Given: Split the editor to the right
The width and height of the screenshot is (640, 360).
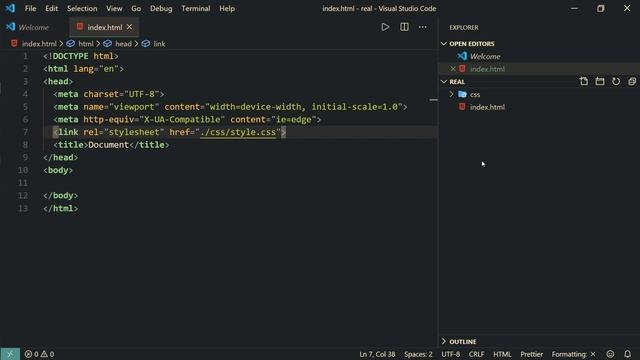Looking at the screenshot, I should (x=404, y=27).
